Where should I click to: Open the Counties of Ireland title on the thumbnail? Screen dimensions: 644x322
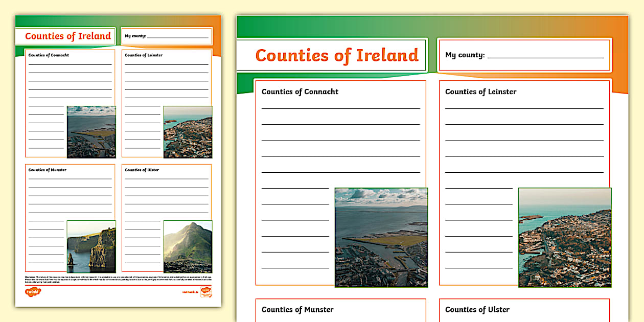(x=67, y=36)
